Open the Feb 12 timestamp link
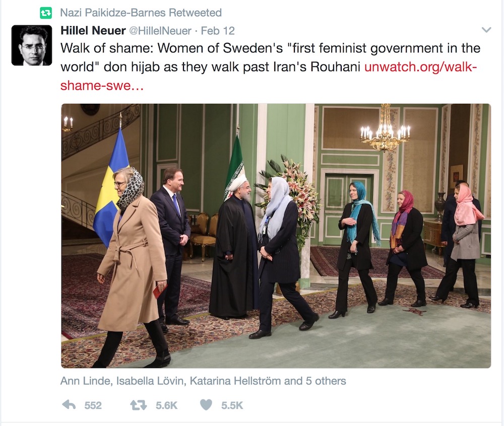This screenshot has height=426, width=504. 218,31
